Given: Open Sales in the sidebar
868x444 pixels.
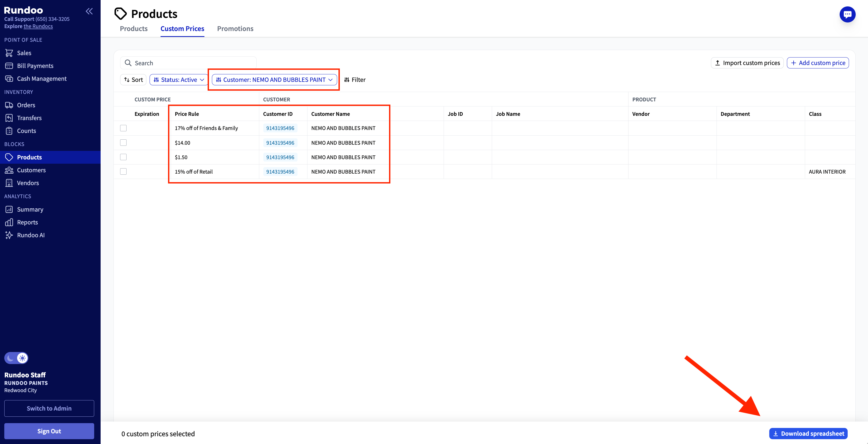Looking at the screenshot, I should 50,53.
